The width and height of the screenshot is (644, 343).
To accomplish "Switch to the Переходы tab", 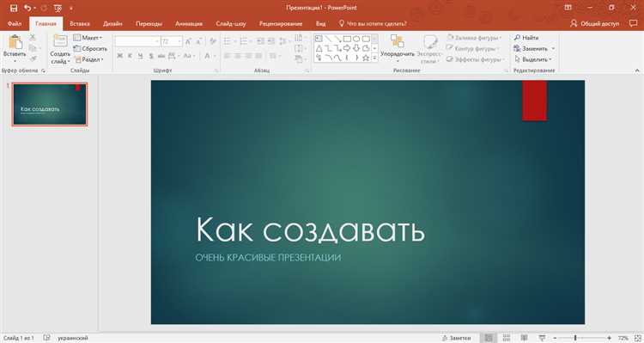I will click(149, 24).
